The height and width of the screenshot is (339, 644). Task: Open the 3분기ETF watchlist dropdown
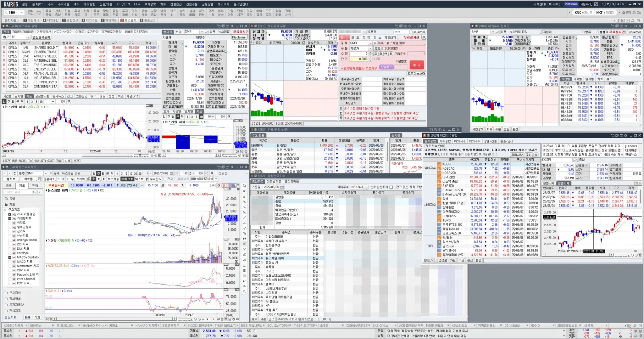(28, 37)
